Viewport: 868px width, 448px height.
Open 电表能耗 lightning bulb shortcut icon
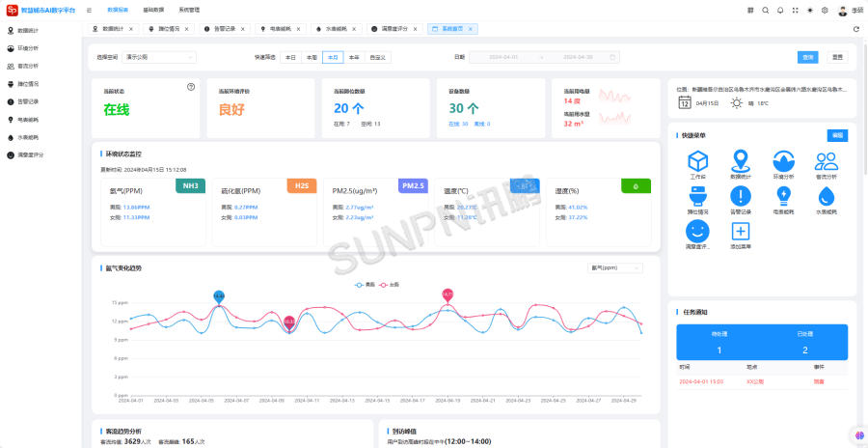(x=784, y=196)
